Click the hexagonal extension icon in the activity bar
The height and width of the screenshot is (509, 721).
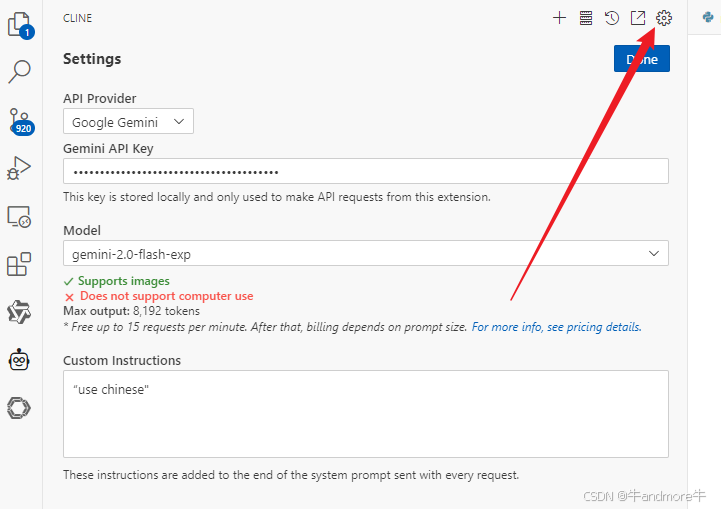pos(19,408)
